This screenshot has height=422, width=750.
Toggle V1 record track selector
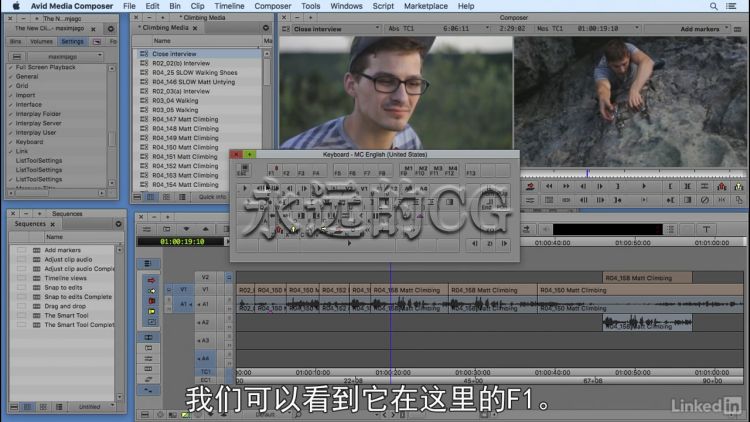(205, 290)
